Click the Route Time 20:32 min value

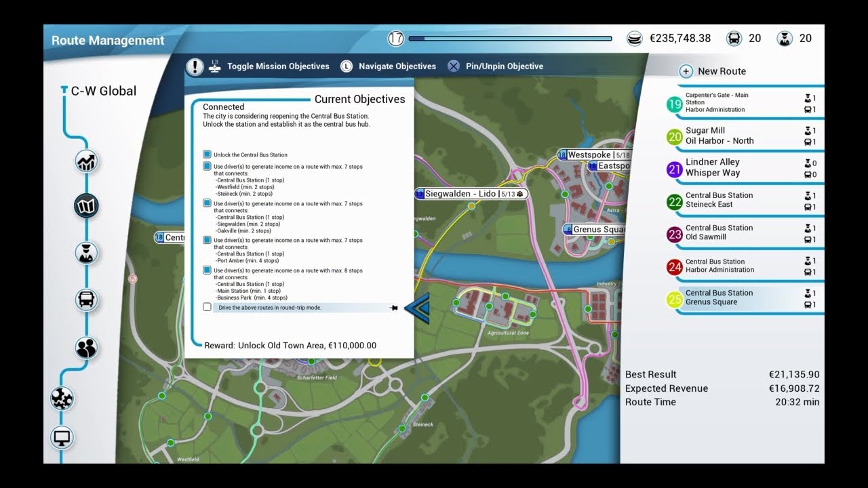click(x=797, y=402)
